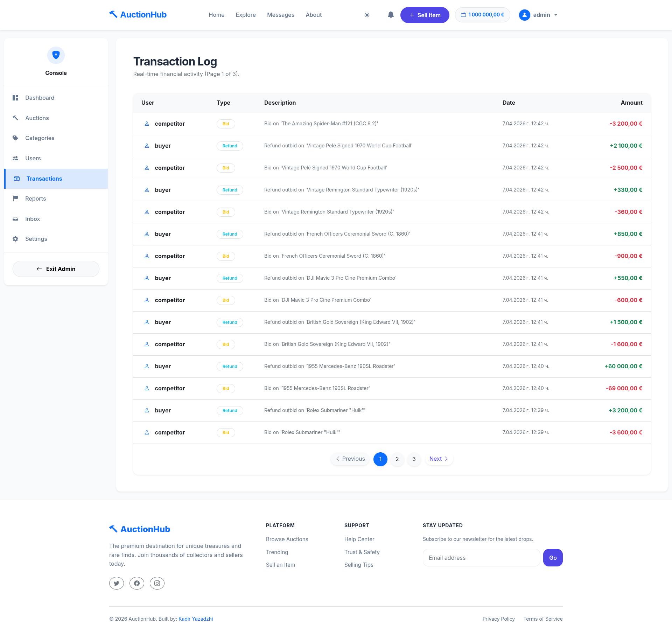This screenshot has height=634, width=672.
Task: Open the Browse Auctions footer link
Action: tap(287, 539)
